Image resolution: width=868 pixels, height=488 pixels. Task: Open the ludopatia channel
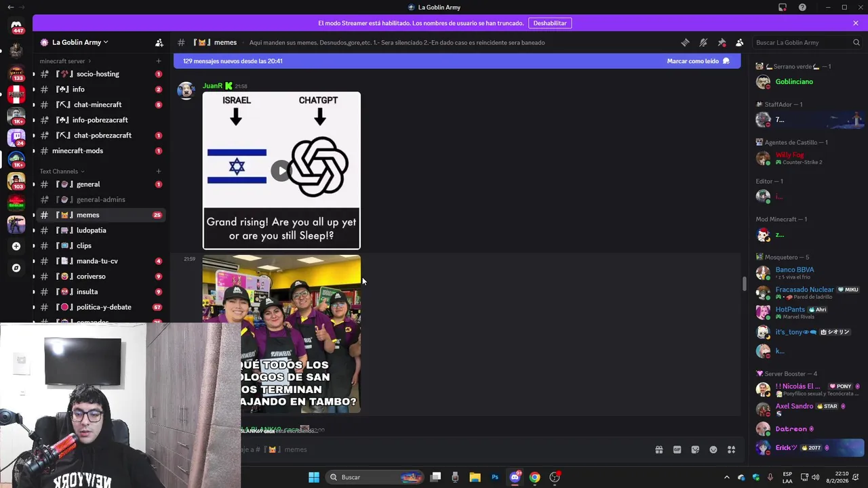100,230
